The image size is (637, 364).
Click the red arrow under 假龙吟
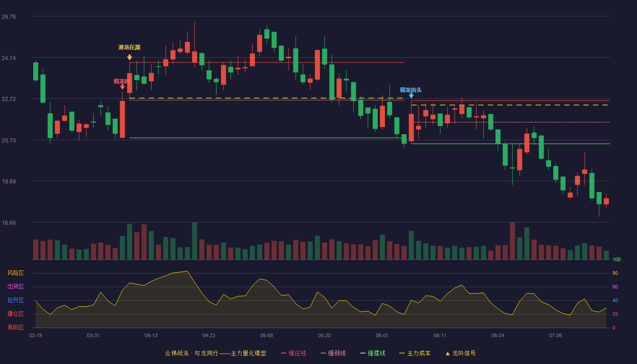122,86
